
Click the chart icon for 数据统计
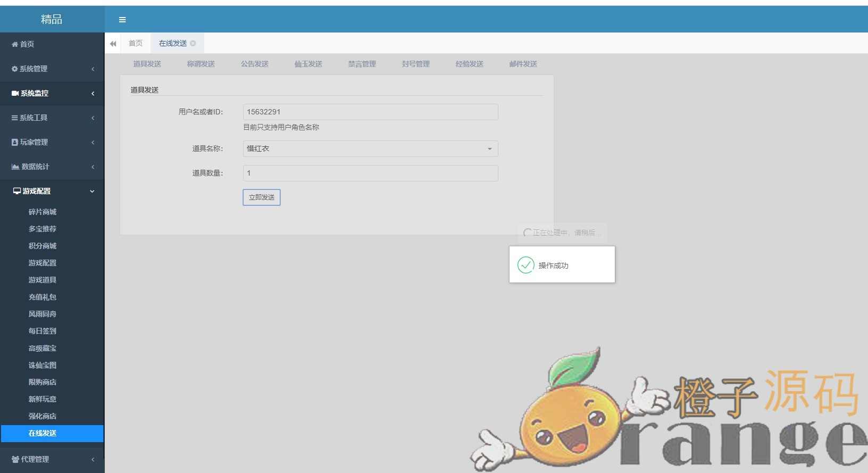pos(15,167)
